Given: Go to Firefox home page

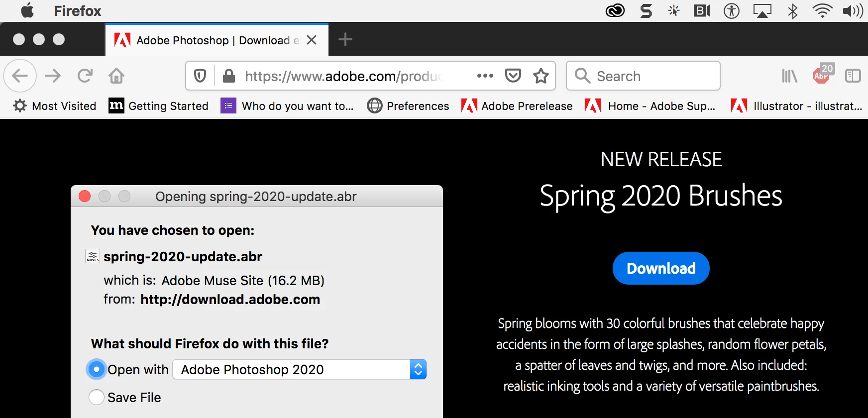Looking at the screenshot, I should 116,76.
